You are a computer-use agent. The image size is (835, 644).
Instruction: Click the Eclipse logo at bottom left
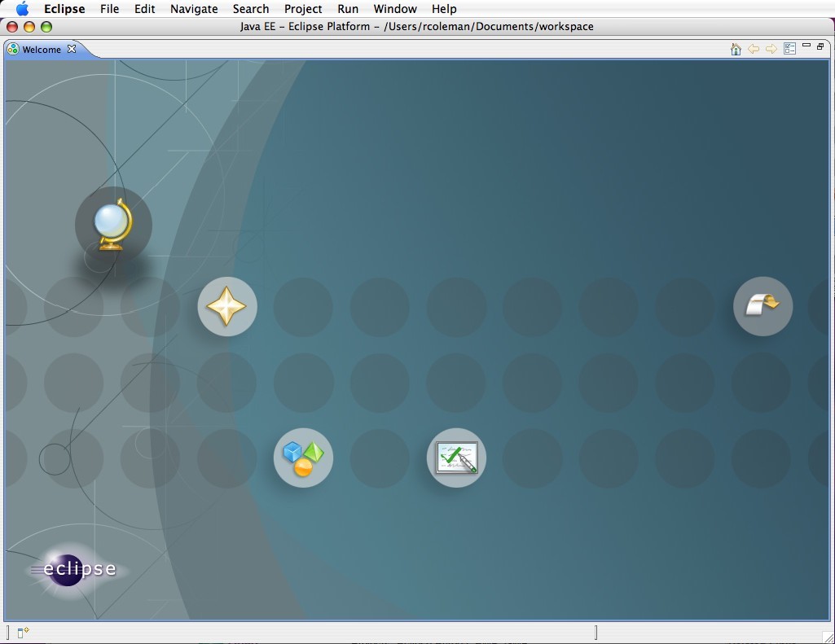tap(76, 569)
